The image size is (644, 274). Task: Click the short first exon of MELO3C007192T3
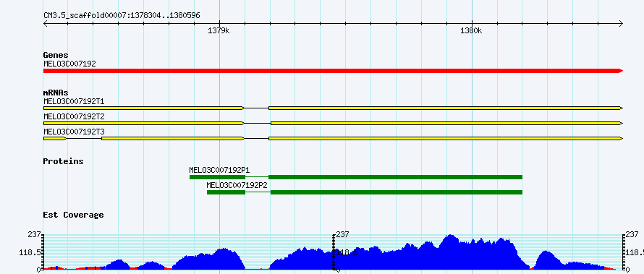click(54, 139)
